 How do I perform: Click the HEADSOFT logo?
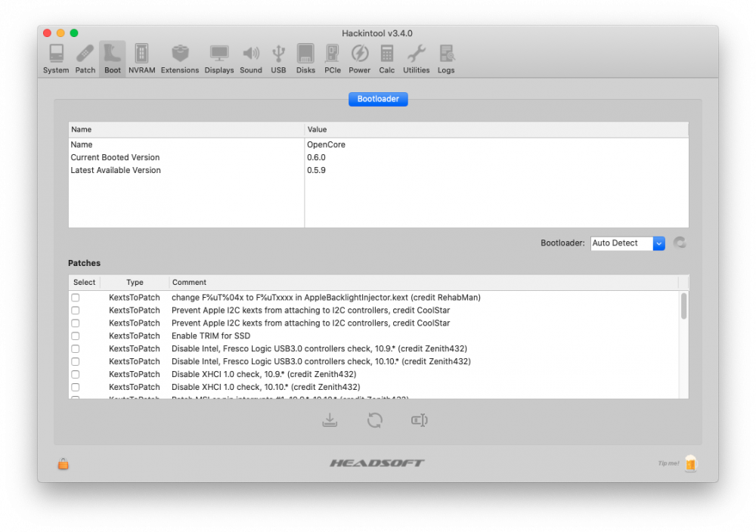(x=377, y=463)
